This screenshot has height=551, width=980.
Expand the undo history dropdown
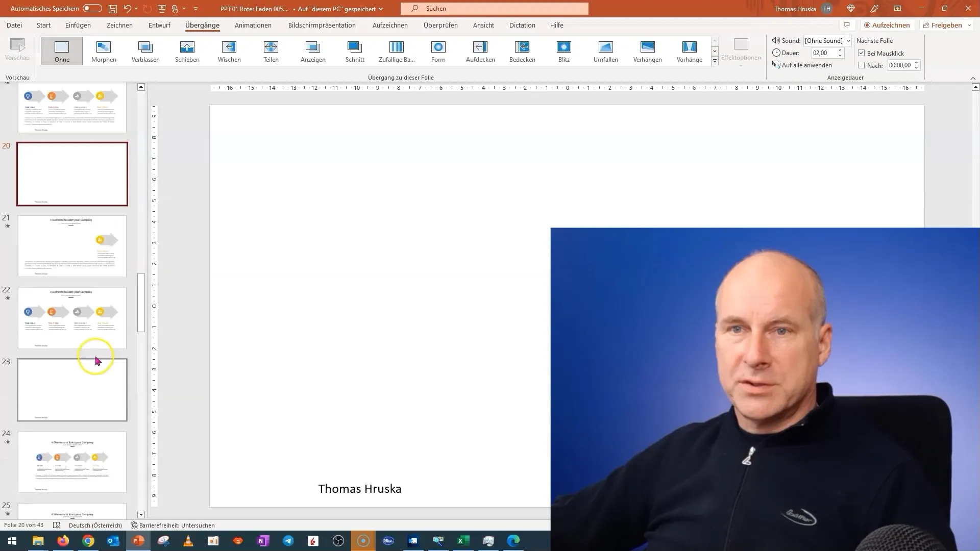pos(136,9)
